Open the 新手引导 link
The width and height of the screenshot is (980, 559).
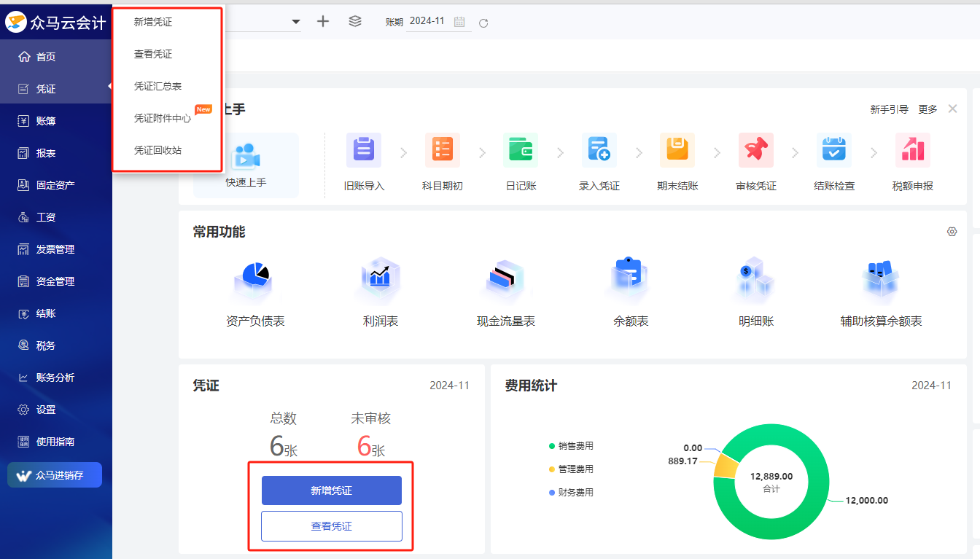pyautogui.click(x=889, y=109)
